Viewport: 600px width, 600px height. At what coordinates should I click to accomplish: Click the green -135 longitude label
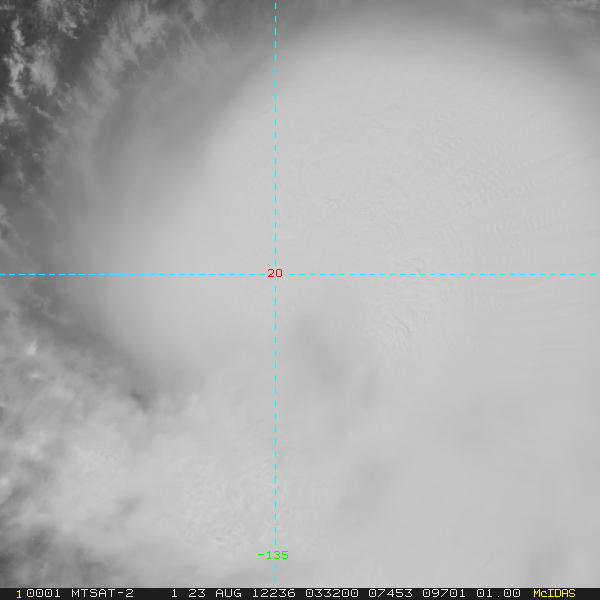click(273, 555)
